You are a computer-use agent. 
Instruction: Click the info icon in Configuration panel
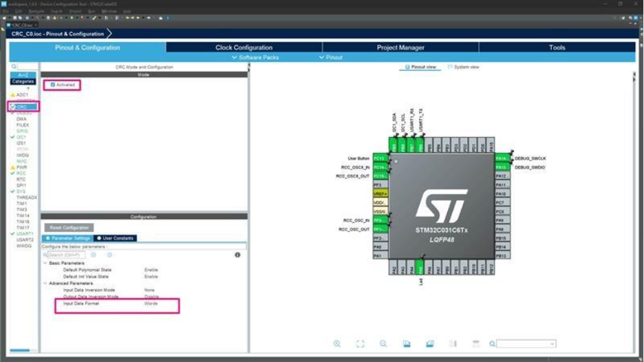237,255
